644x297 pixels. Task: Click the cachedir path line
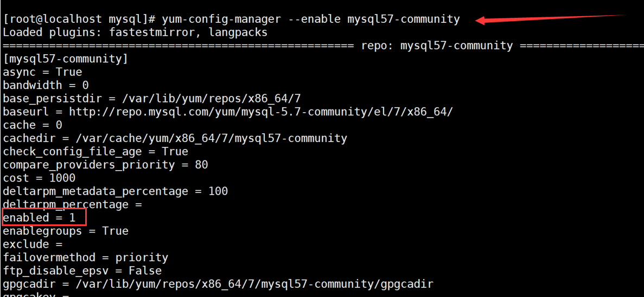click(175, 138)
